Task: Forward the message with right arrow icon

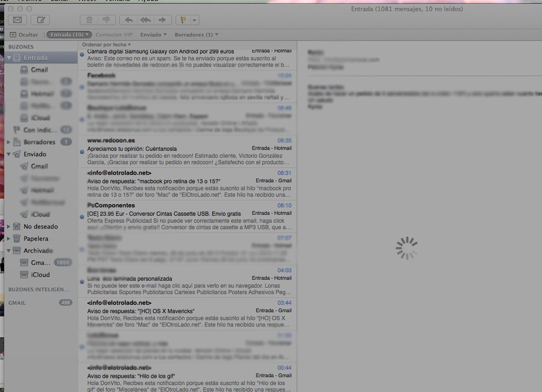Action: tap(162, 20)
